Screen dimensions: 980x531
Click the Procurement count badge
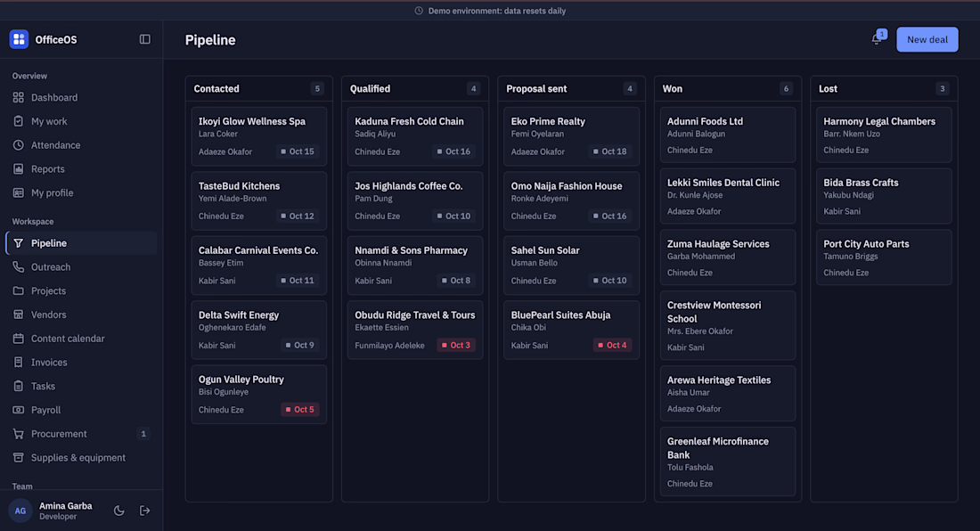pos(143,434)
